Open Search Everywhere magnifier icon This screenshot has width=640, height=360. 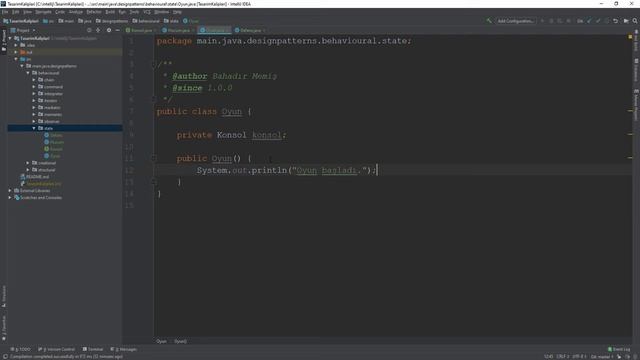pyautogui.click(x=635, y=21)
